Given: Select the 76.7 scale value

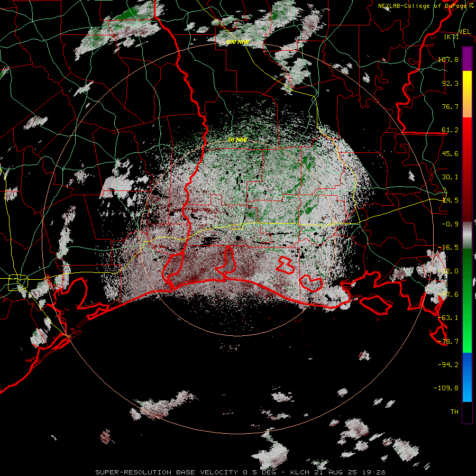Looking at the screenshot, I should [x=450, y=106].
